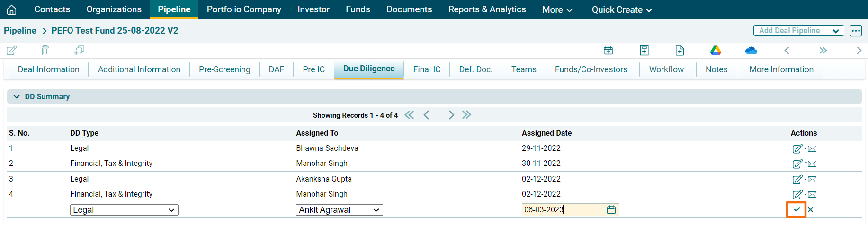Image resolution: width=868 pixels, height=225 pixels.
Task: Edit the Bhawna Sachdeva record
Action: pyautogui.click(x=797, y=149)
